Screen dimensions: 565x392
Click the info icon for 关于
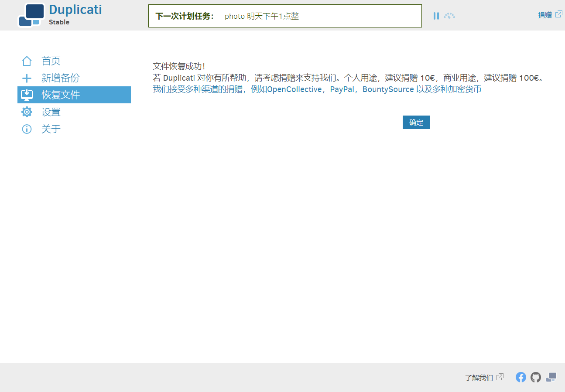[27, 129]
